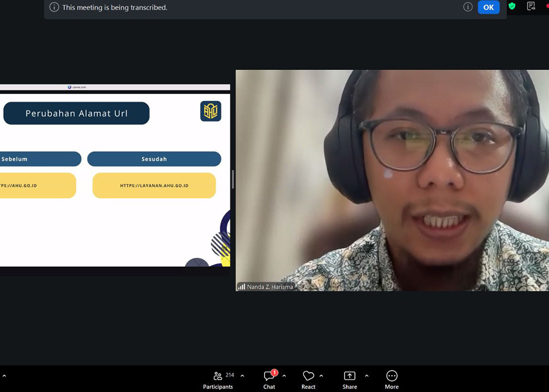This screenshot has height=392, width=549.
Task: Click the HTTPS://LAYANAN.AHU.GO.ID box on slide
Action: tap(154, 186)
